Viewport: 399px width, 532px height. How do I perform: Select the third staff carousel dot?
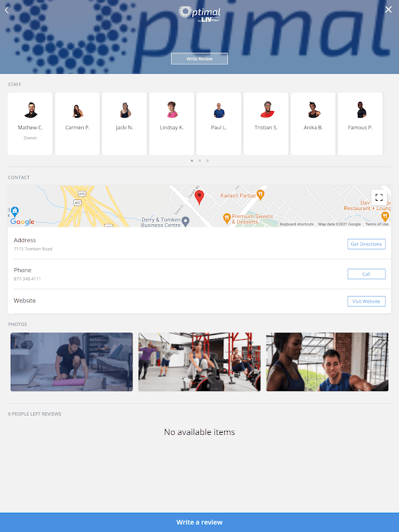coord(207,160)
